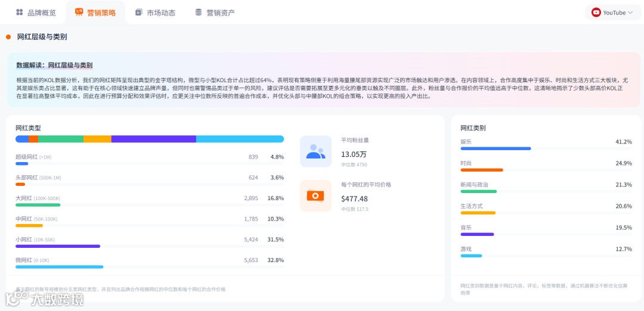Click the 网红类型 panel title
Image resolution: width=644 pixels, height=311 pixels.
[x=29, y=128]
